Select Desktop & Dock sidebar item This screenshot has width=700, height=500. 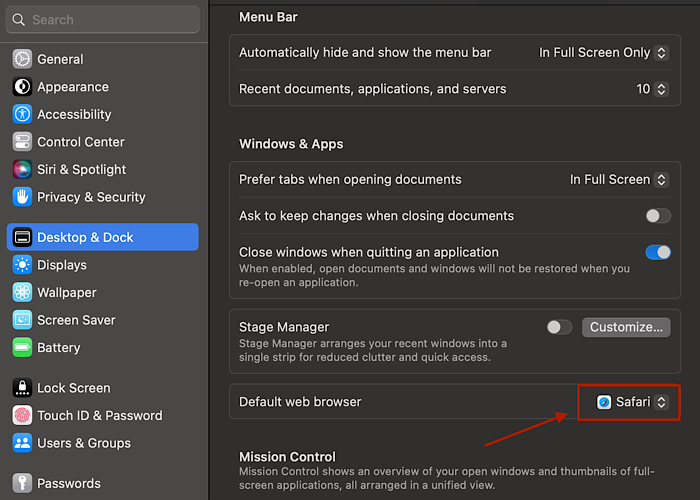103,237
